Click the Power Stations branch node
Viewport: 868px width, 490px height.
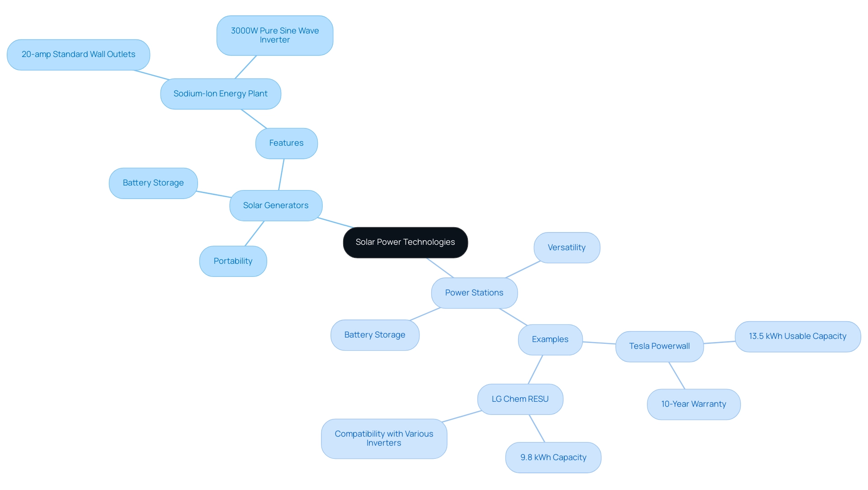coord(475,292)
